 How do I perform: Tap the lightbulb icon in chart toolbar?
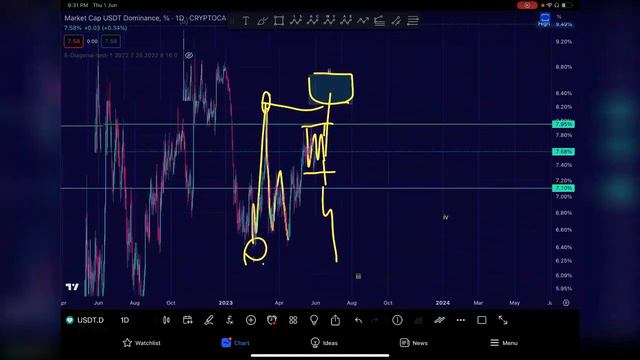[x=314, y=320]
